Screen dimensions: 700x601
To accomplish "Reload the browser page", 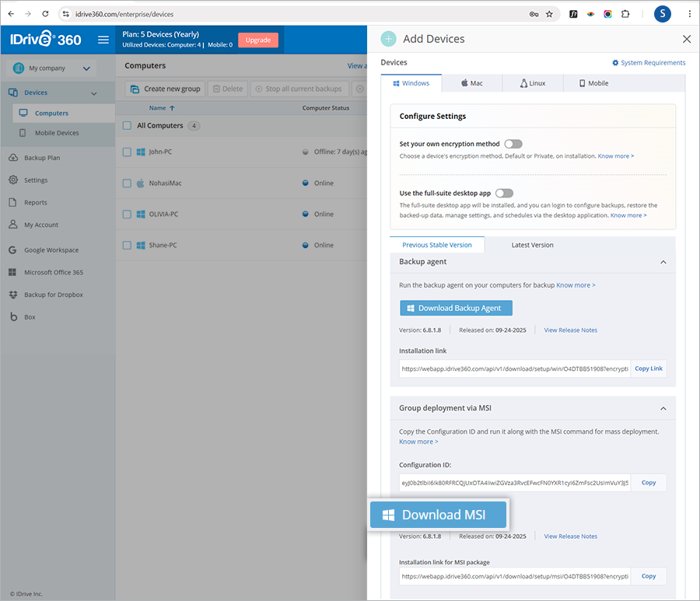I will (x=45, y=14).
